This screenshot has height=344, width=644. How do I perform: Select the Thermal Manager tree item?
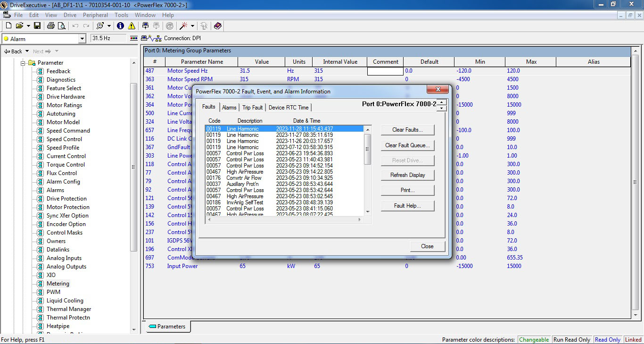coord(68,309)
